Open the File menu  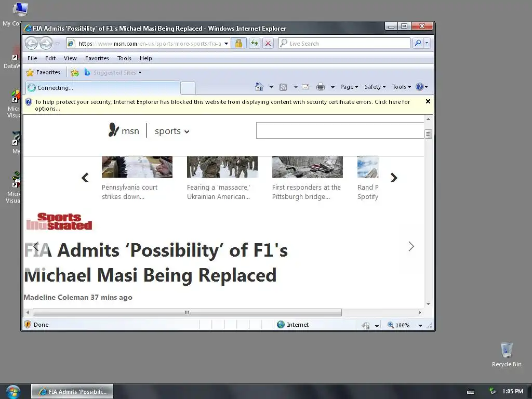(x=32, y=58)
